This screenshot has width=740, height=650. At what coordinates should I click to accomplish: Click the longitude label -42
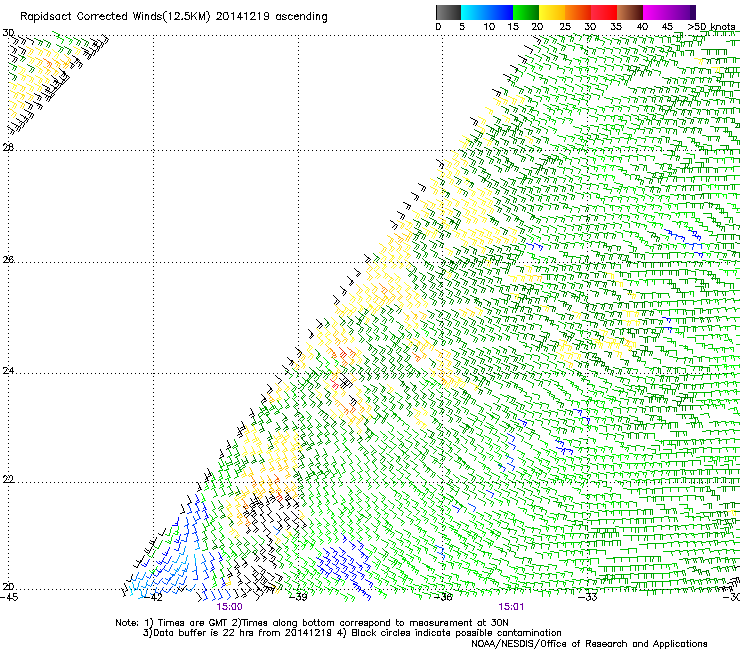click(153, 597)
